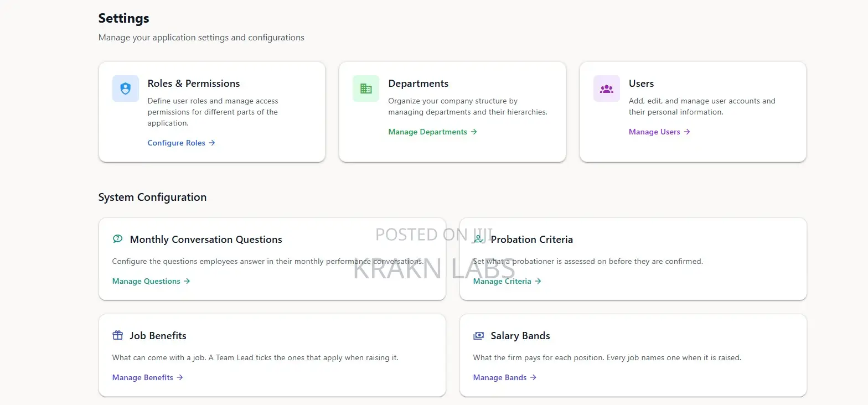Go to Manage Questions

tap(151, 281)
